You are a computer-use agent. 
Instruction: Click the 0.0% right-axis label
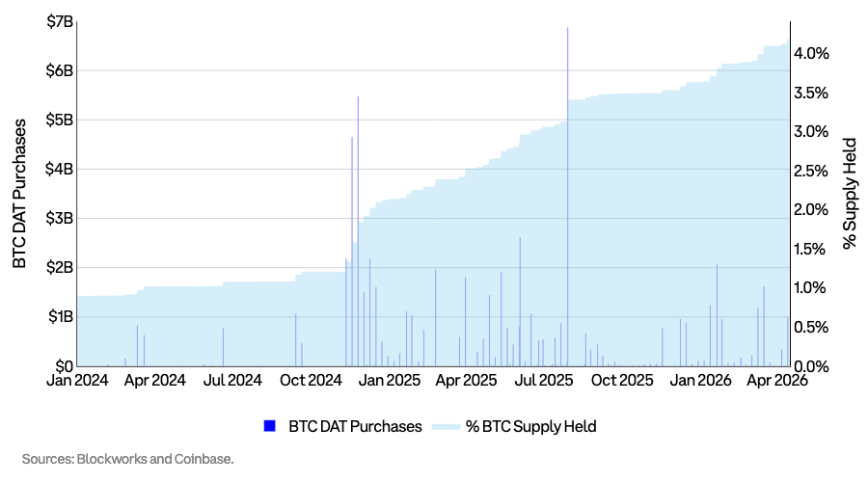pyautogui.click(x=811, y=366)
